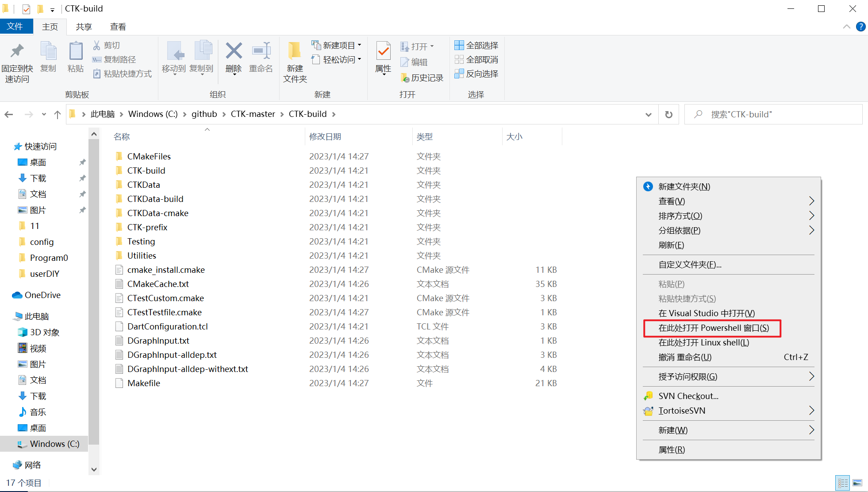868x492 pixels.
Task: Click the New folder (新建文件夹) icon
Action: point(295,51)
